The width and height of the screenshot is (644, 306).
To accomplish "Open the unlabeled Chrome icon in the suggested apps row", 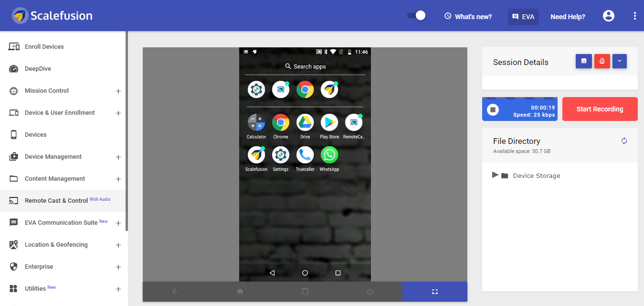I will [305, 89].
